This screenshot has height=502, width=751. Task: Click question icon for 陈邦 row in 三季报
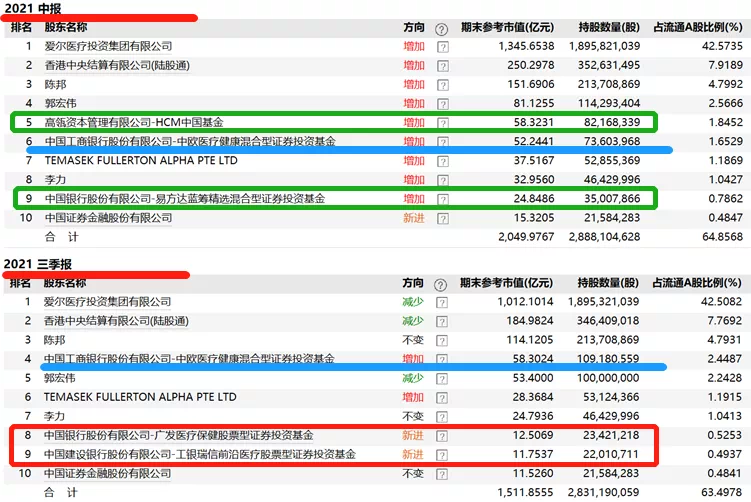(442, 341)
